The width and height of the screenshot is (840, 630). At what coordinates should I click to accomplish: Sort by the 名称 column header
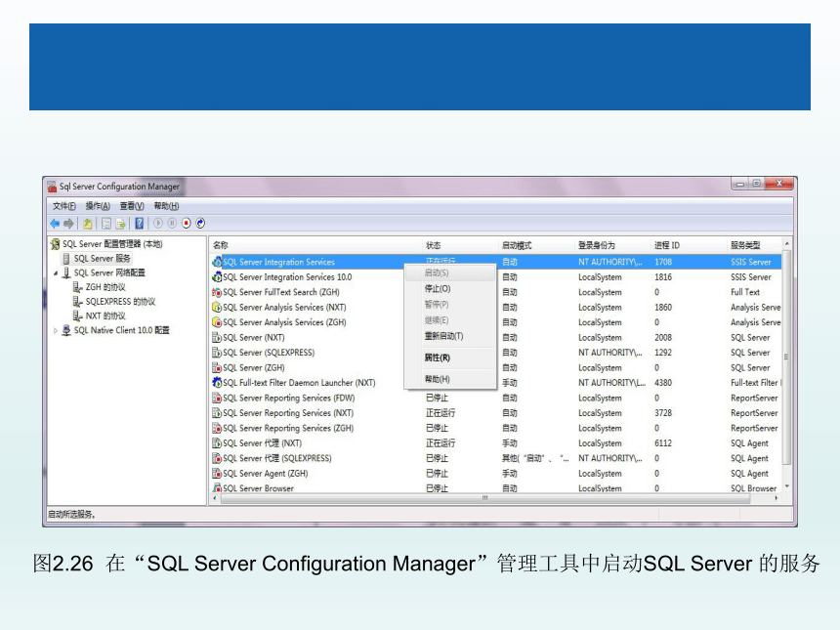click(x=316, y=245)
